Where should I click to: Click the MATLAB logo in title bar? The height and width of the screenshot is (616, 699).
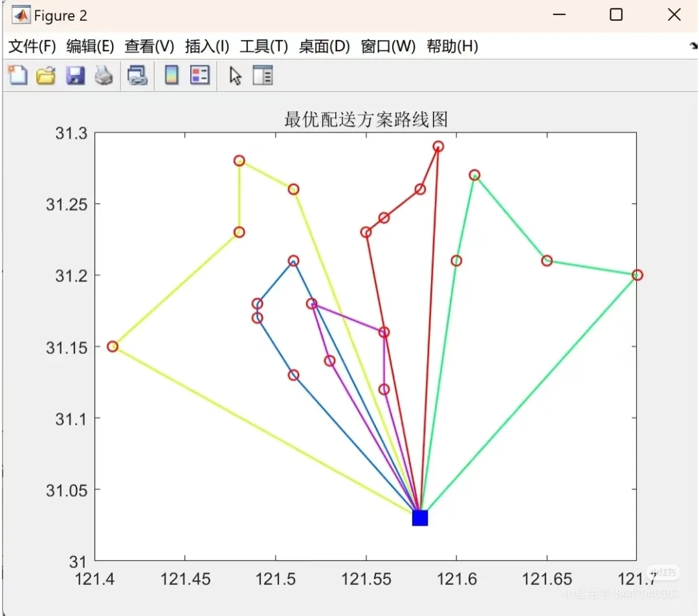click(x=21, y=15)
